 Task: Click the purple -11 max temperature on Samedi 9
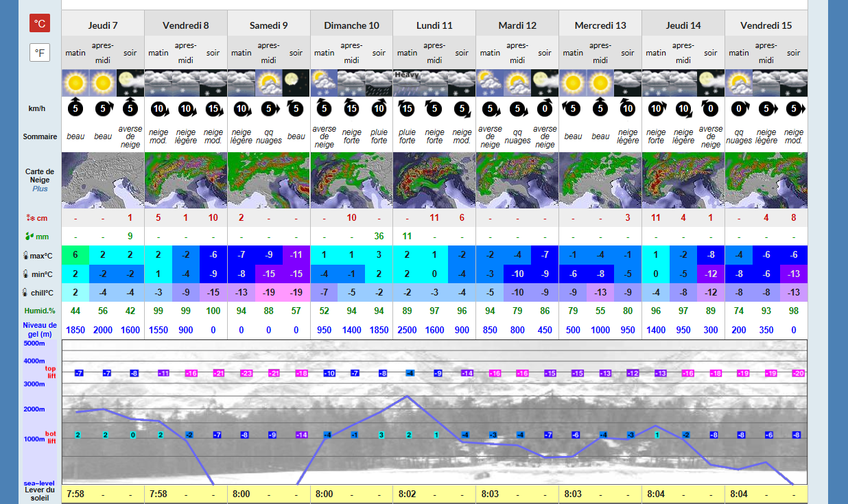pyautogui.click(x=296, y=255)
